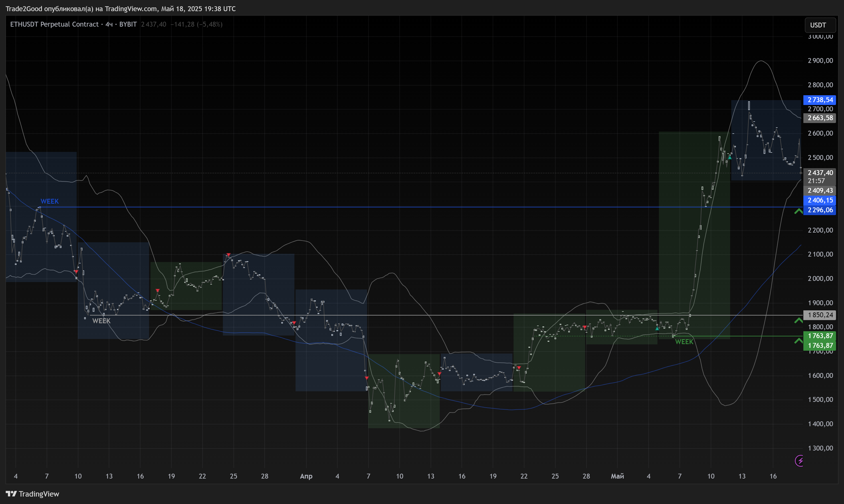The image size is (844, 504).
Task: Click the 1 850,24 gray price label
Action: pos(820,315)
